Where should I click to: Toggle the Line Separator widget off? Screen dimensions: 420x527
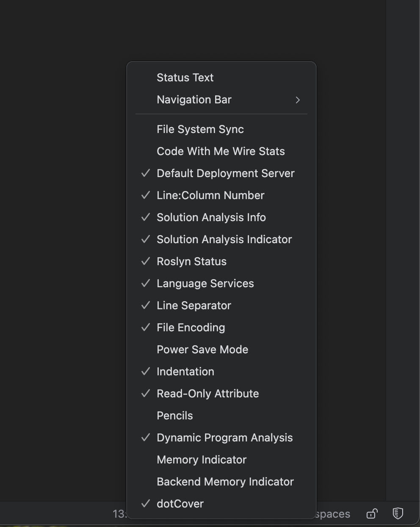(193, 306)
